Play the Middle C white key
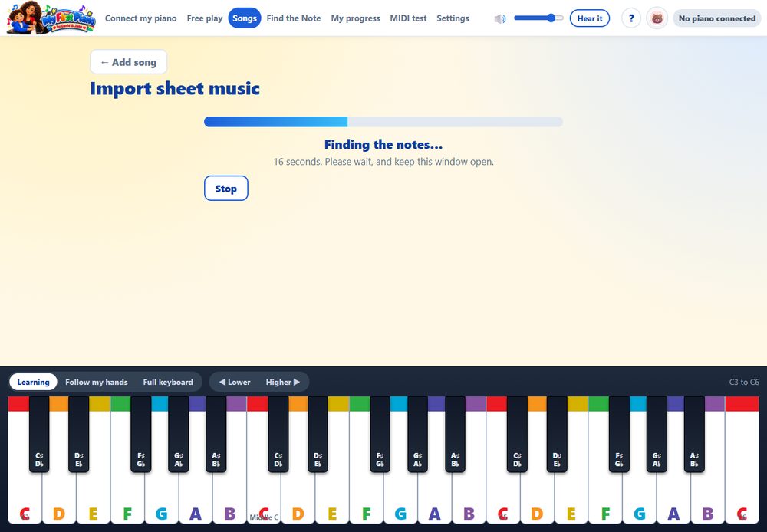 click(264, 499)
